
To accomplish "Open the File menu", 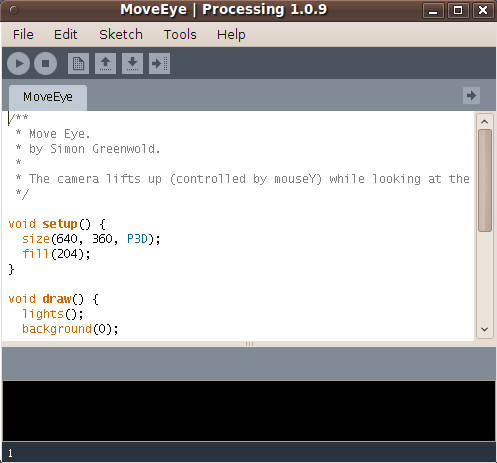I will coord(23,35).
